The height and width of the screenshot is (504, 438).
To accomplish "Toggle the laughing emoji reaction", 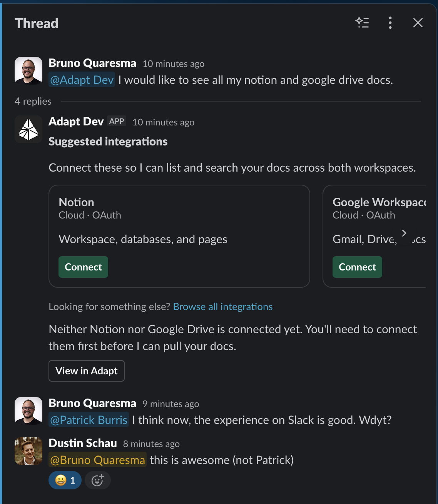I will click(65, 480).
